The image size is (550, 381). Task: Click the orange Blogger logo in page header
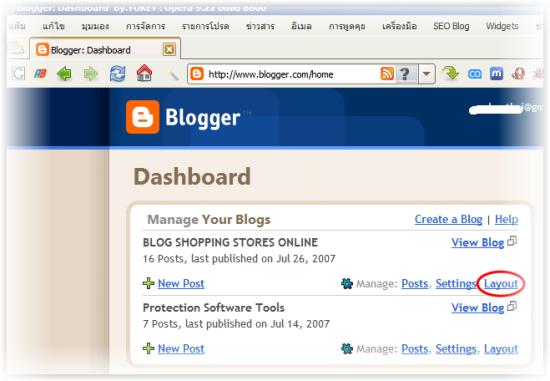142,117
